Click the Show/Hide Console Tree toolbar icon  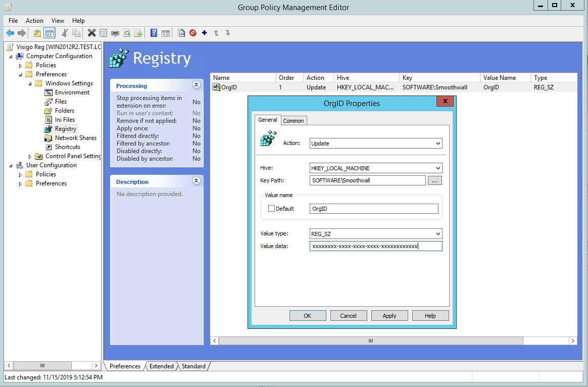point(48,32)
